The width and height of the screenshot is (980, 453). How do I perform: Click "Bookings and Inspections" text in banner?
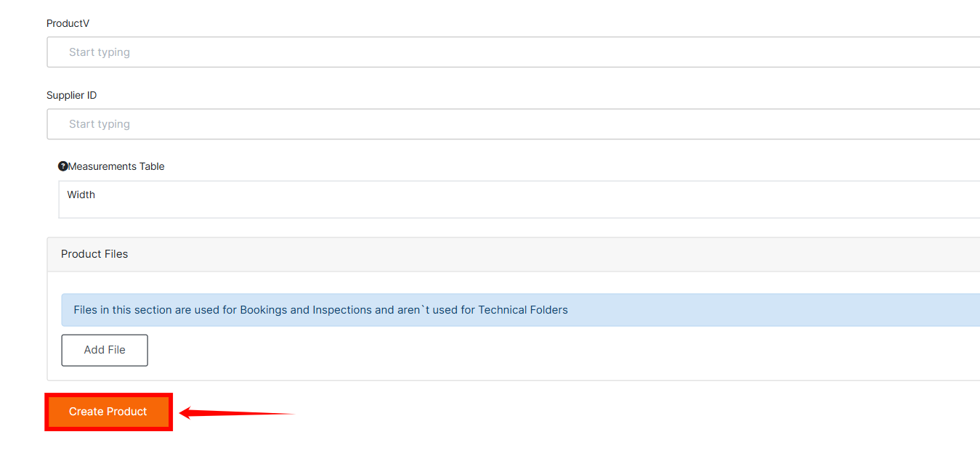[x=306, y=310]
